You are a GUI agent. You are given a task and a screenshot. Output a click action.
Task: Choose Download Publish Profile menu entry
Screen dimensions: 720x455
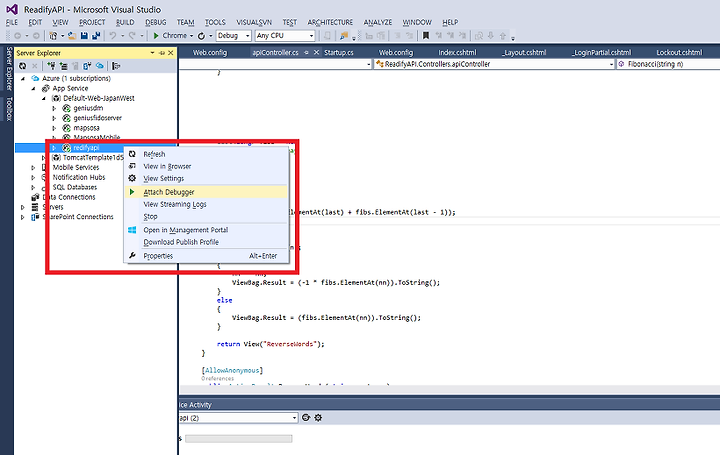(207, 242)
